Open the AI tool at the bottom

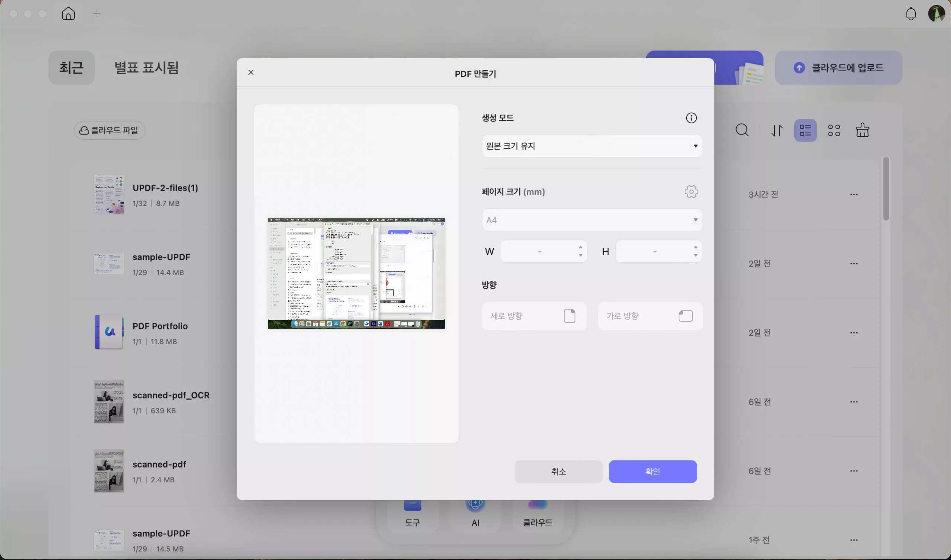tap(475, 511)
